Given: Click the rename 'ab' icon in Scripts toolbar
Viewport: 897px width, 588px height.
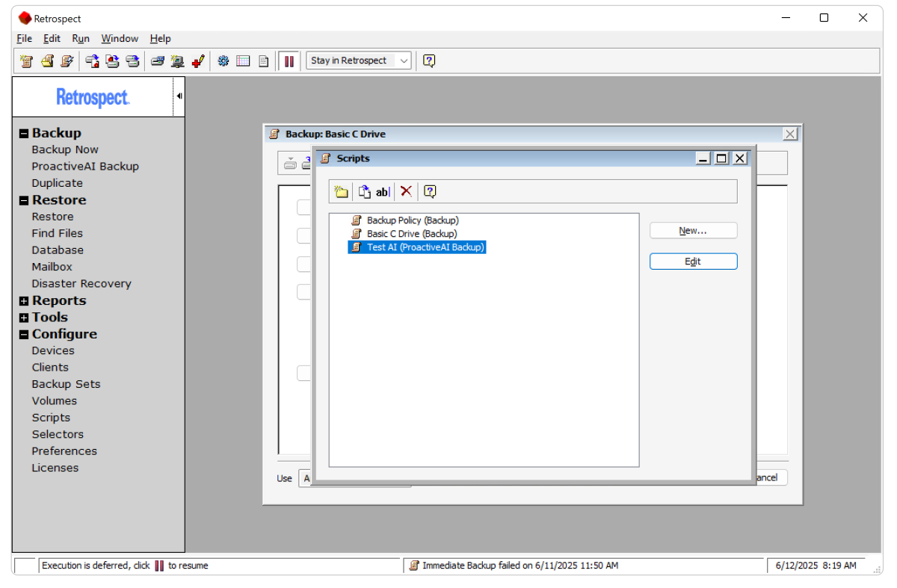Looking at the screenshot, I should pos(382,192).
